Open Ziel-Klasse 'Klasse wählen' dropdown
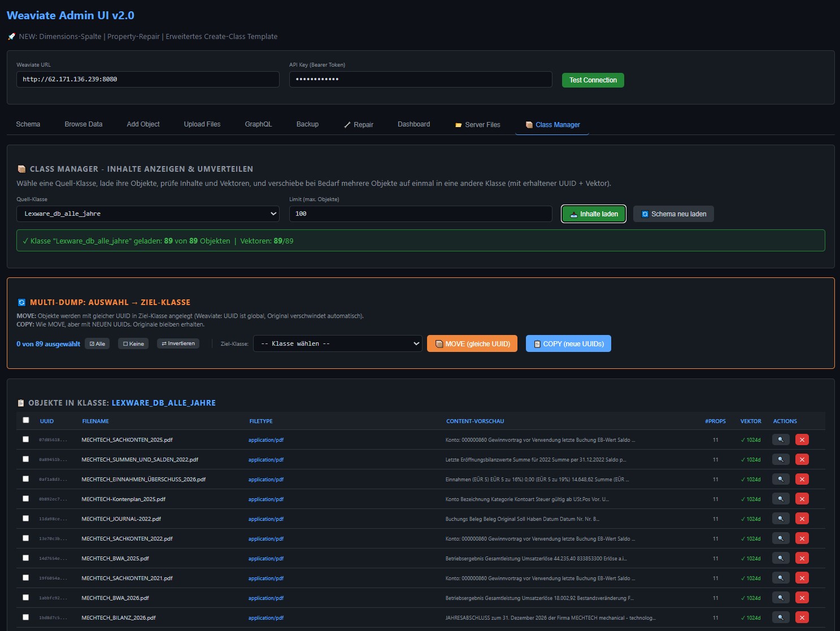The height and width of the screenshot is (631, 840). 338,343
